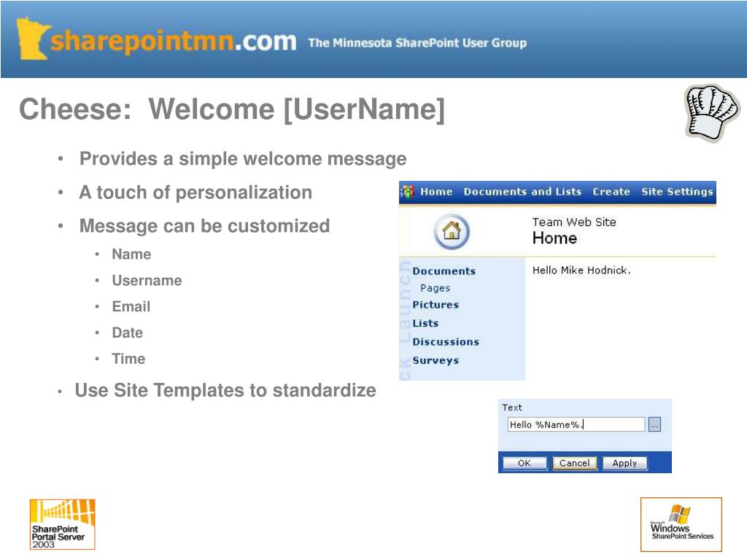
Task: Click the Minnesota state shape logo
Action: coord(32,38)
